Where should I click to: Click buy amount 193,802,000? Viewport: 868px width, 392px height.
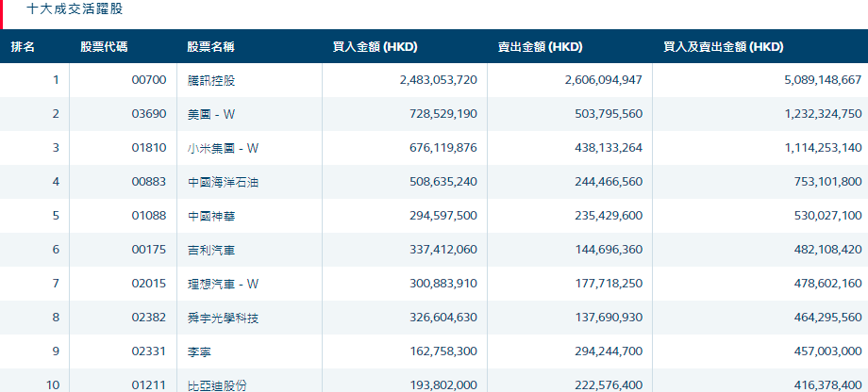pos(442,385)
